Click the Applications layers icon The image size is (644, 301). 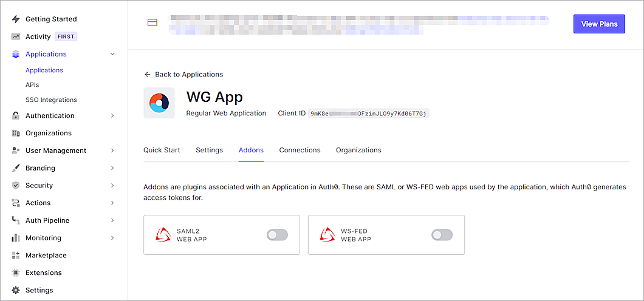(16, 54)
